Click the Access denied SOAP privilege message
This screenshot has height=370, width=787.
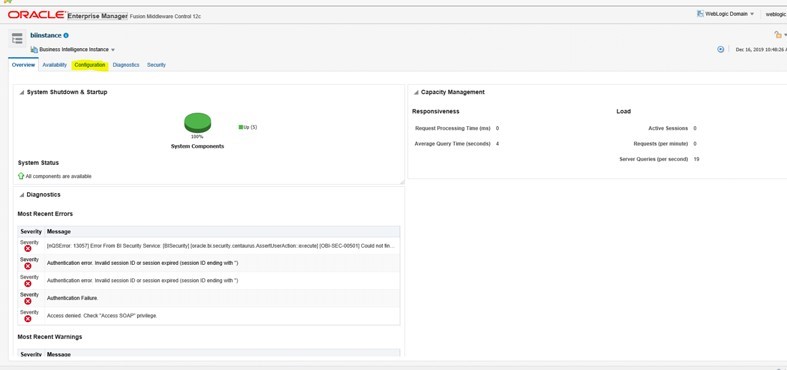(x=102, y=316)
